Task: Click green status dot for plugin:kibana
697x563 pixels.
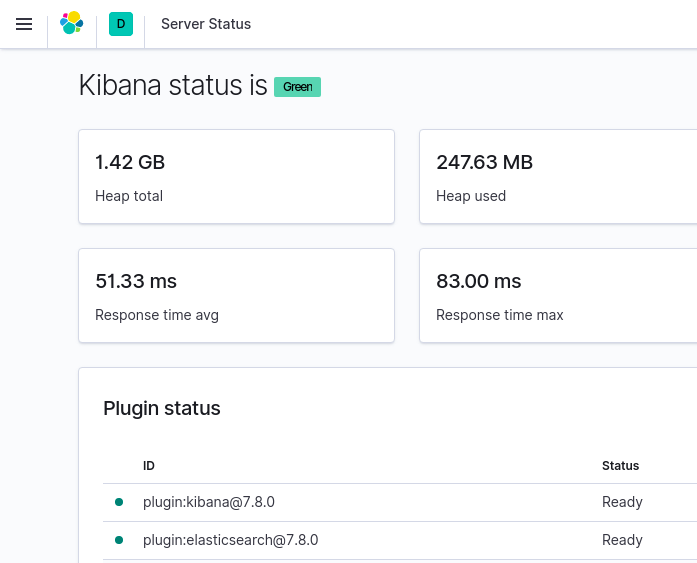Action: pyautogui.click(x=119, y=502)
